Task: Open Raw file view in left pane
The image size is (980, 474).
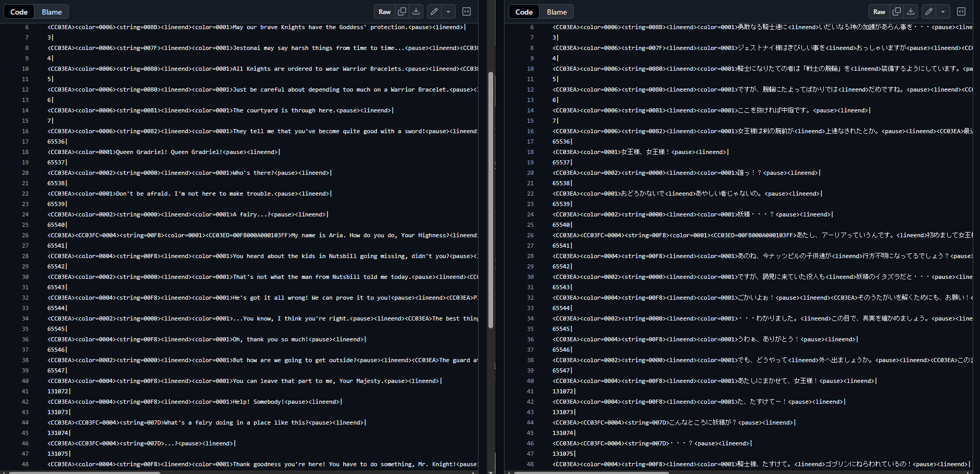Action: point(385,11)
